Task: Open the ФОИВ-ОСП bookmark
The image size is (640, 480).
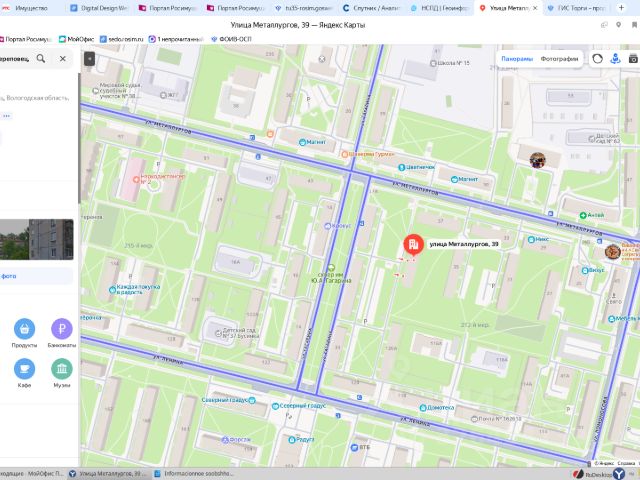Action: click(x=231, y=39)
